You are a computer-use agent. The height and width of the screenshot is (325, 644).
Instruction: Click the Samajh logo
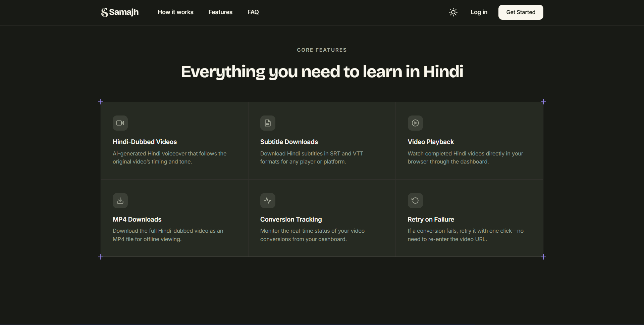120,12
